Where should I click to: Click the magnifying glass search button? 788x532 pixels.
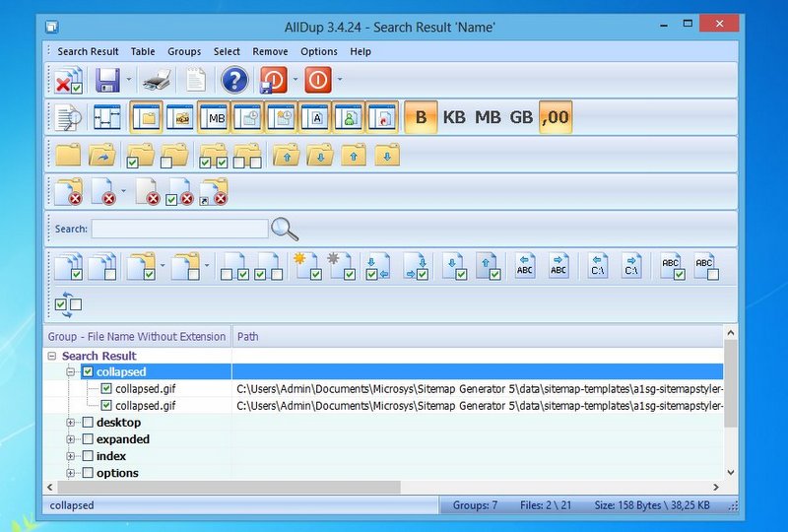tap(285, 229)
